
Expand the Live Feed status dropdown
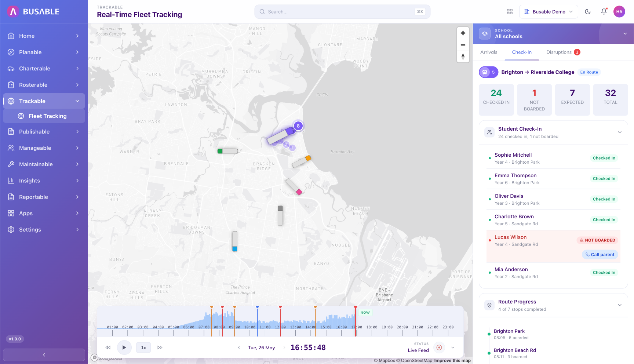pyautogui.click(x=453, y=347)
